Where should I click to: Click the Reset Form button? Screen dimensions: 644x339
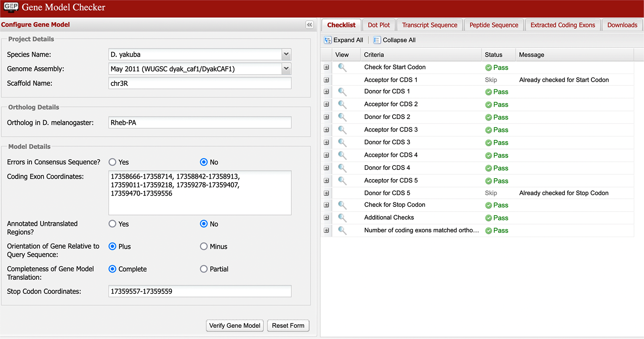tap(288, 325)
